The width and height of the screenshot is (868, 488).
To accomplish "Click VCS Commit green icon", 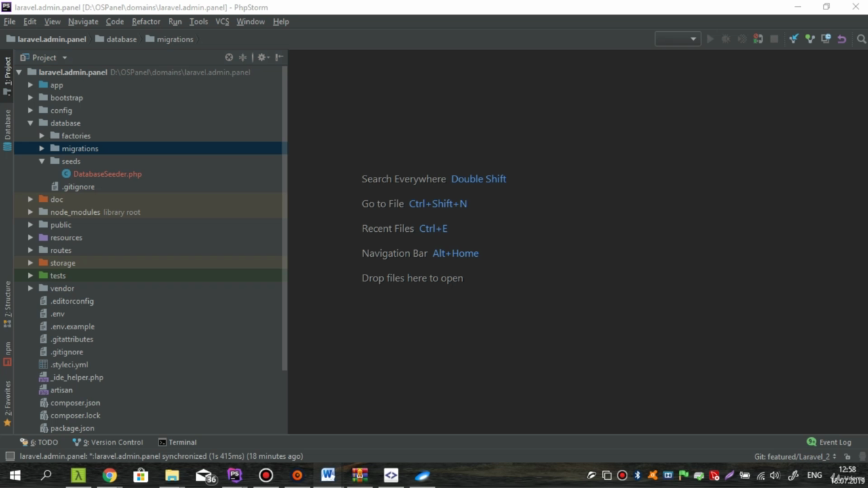I will point(810,39).
